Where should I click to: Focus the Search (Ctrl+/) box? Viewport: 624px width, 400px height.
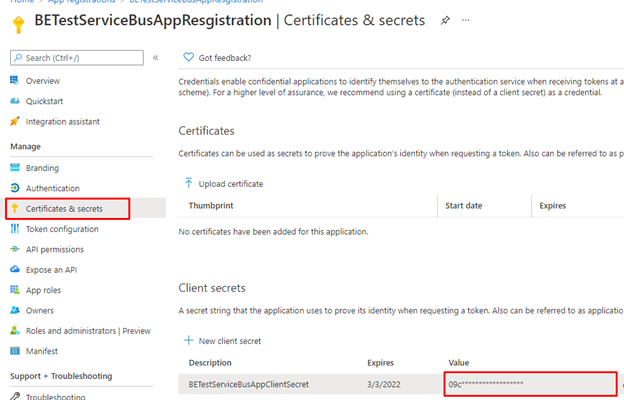click(x=77, y=58)
